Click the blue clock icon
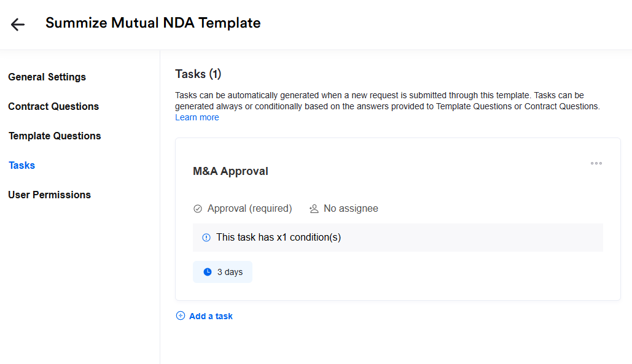The image size is (632, 364). (x=208, y=272)
